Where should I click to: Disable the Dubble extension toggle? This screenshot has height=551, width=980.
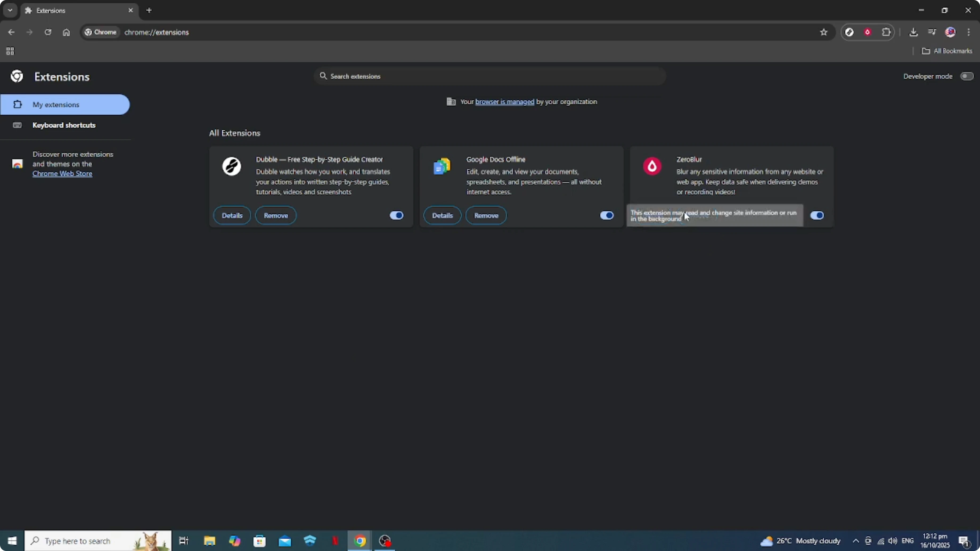click(397, 215)
